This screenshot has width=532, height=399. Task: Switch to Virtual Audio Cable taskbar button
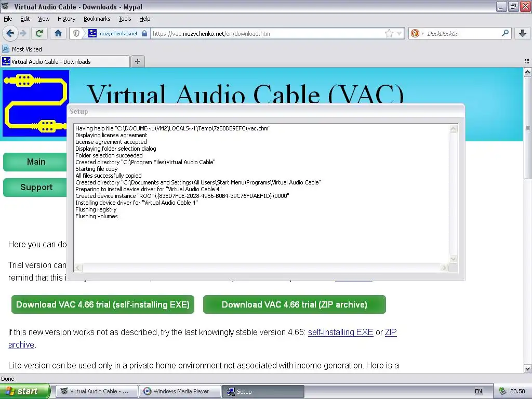[97, 391]
